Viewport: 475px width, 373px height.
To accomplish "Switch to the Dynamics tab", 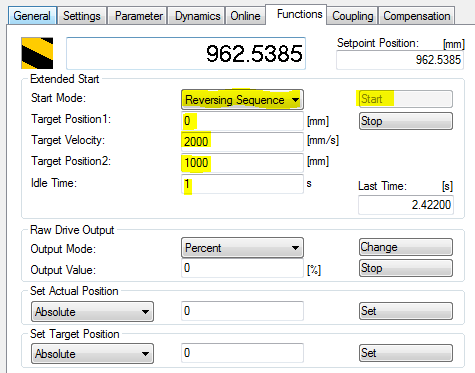I will 197,16.
